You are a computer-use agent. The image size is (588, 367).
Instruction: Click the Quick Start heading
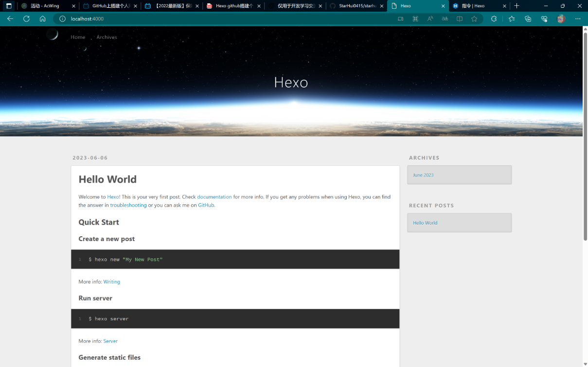pyautogui.click(x=99, y=222)
